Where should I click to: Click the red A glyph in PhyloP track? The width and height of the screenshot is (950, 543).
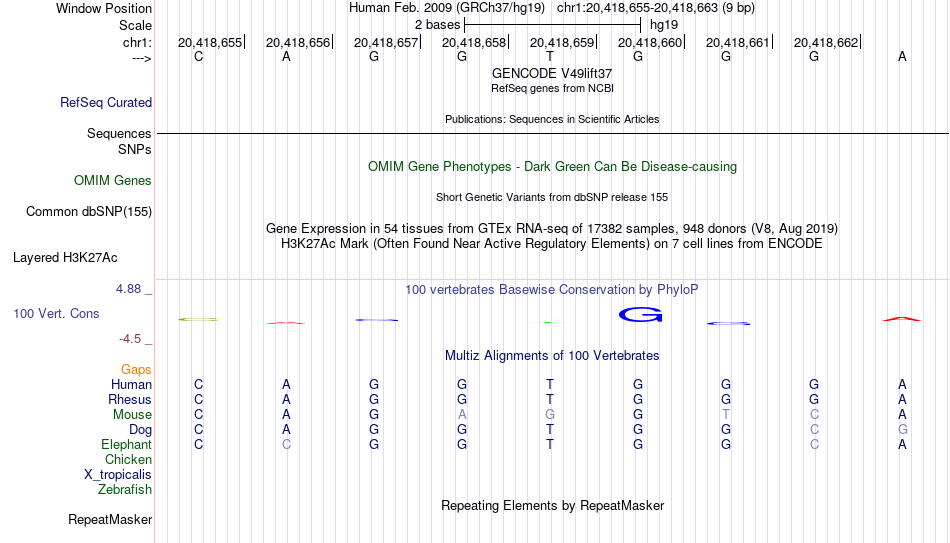902,319
